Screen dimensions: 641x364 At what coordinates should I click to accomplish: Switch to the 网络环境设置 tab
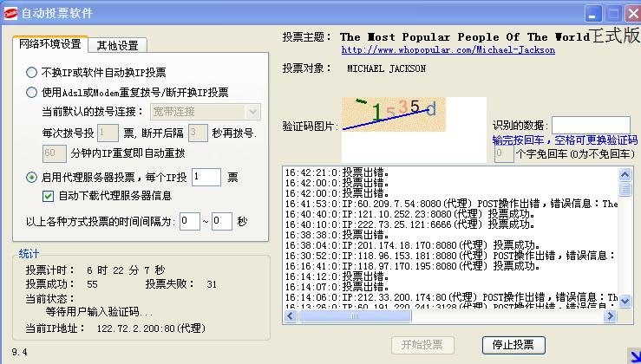[50, 44]
